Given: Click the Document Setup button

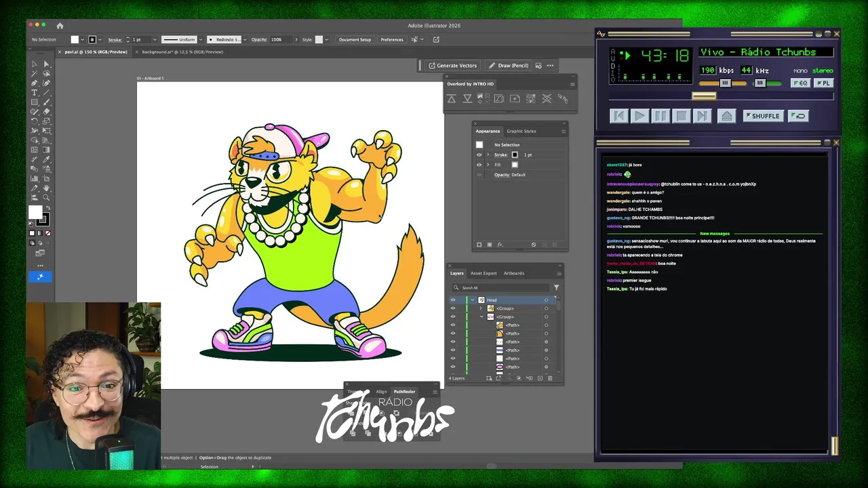Looking at the screenshot, I should 355,39.
